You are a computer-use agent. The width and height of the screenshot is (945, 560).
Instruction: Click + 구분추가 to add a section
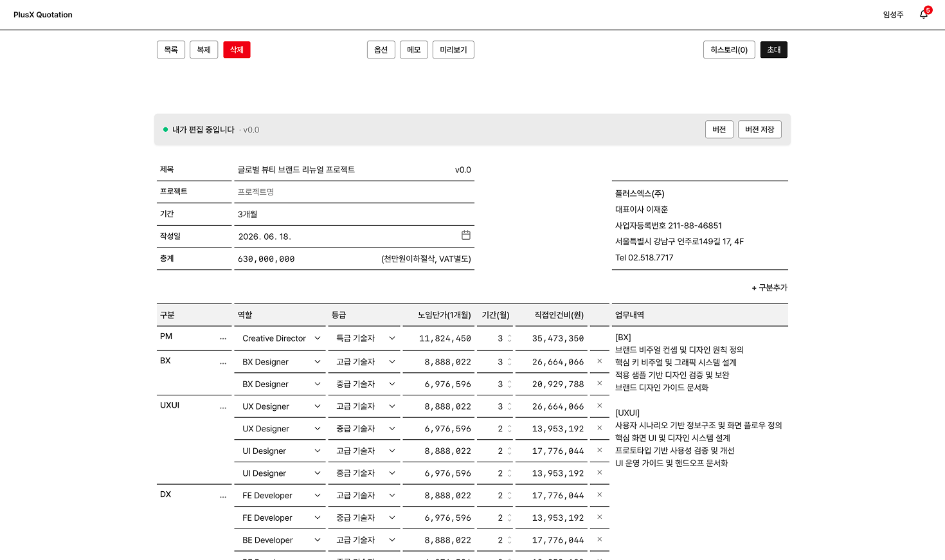[770, 287]
